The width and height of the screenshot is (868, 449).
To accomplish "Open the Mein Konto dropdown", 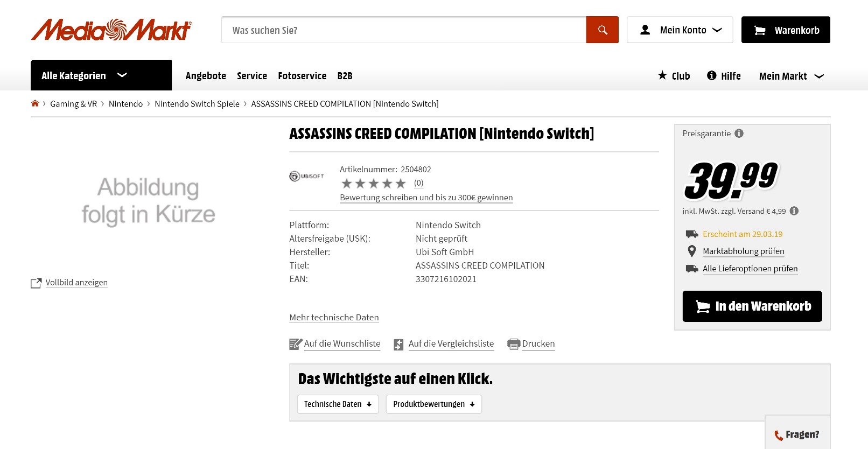I will coord(680,30).
